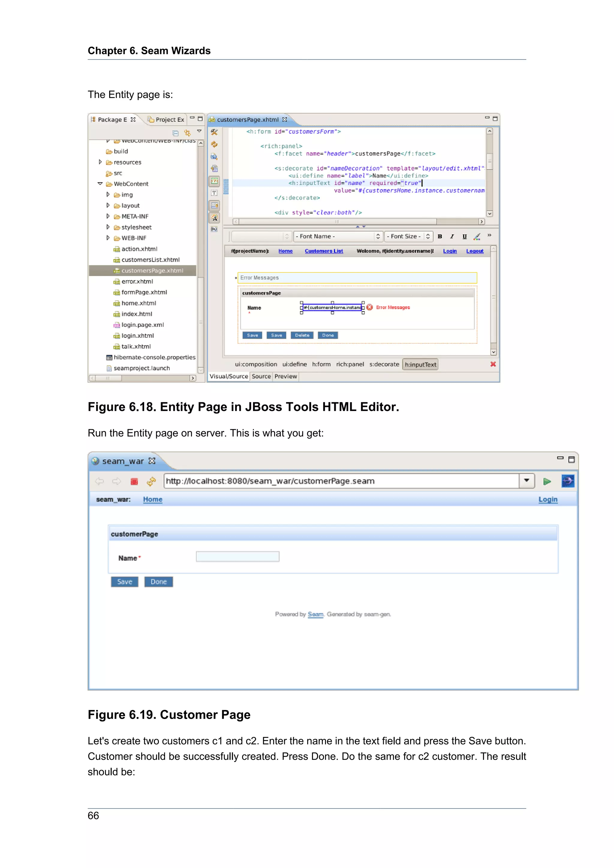This screenshot has width=614, height=868.
Task: Click the browser Forward arrow icon
Action: tap(117, 481)
